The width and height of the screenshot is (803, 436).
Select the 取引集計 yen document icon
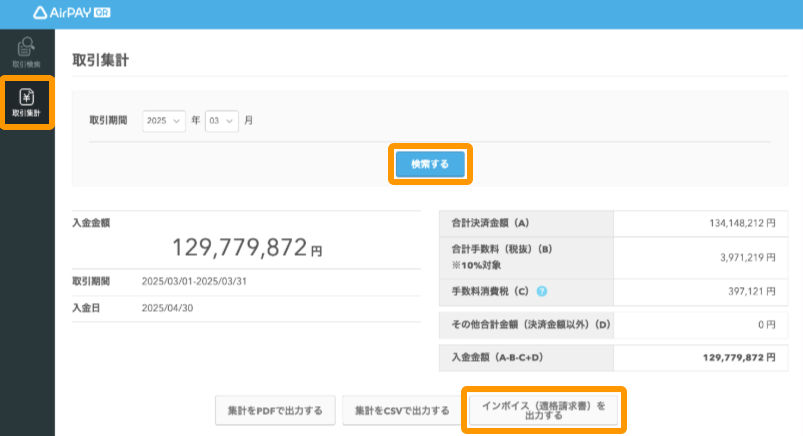click(x=27, y=98)
